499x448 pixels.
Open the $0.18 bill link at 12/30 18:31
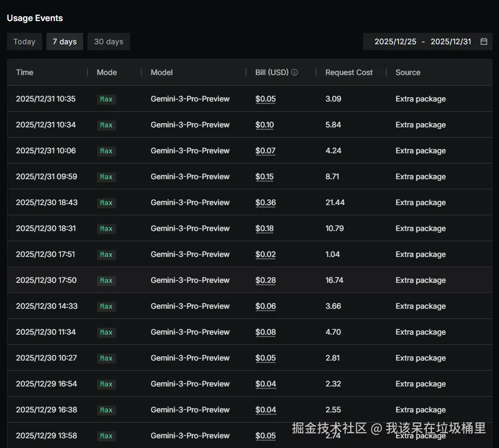point(264,228)
